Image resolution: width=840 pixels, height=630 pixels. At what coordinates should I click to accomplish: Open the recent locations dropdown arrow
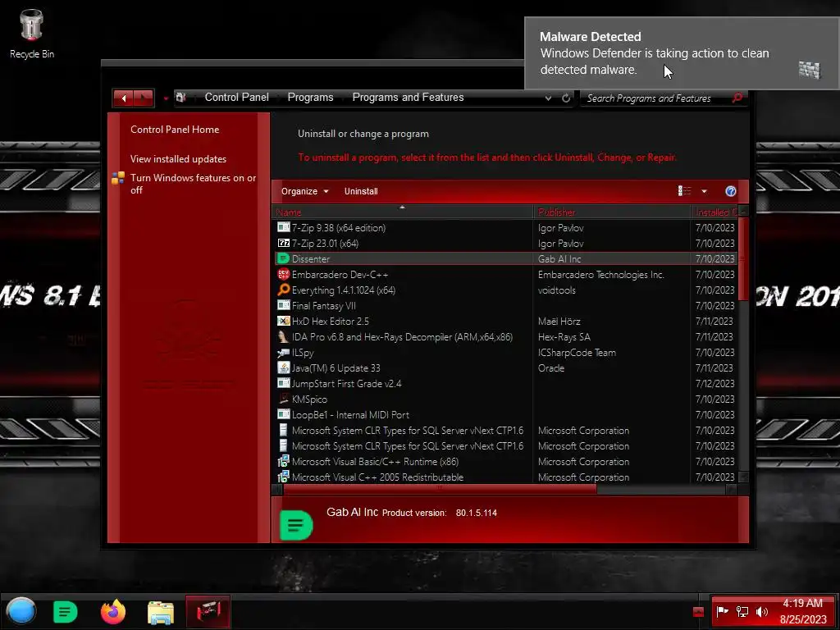coord(166,98)
